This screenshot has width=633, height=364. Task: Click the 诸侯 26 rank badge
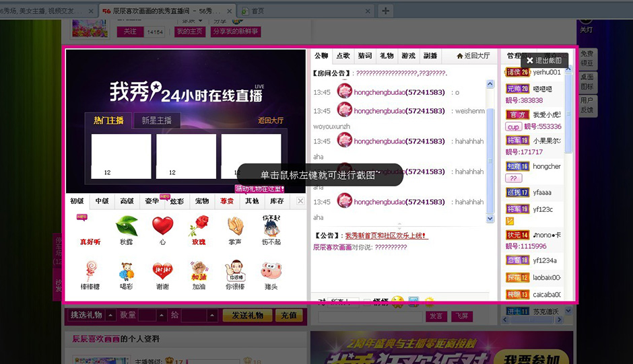click(517, 72)
